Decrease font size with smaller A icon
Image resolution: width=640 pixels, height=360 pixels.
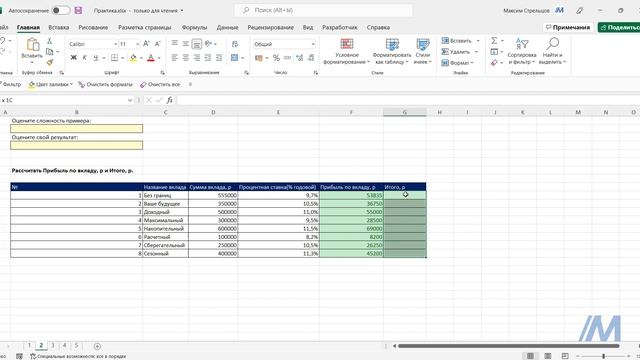158,44
